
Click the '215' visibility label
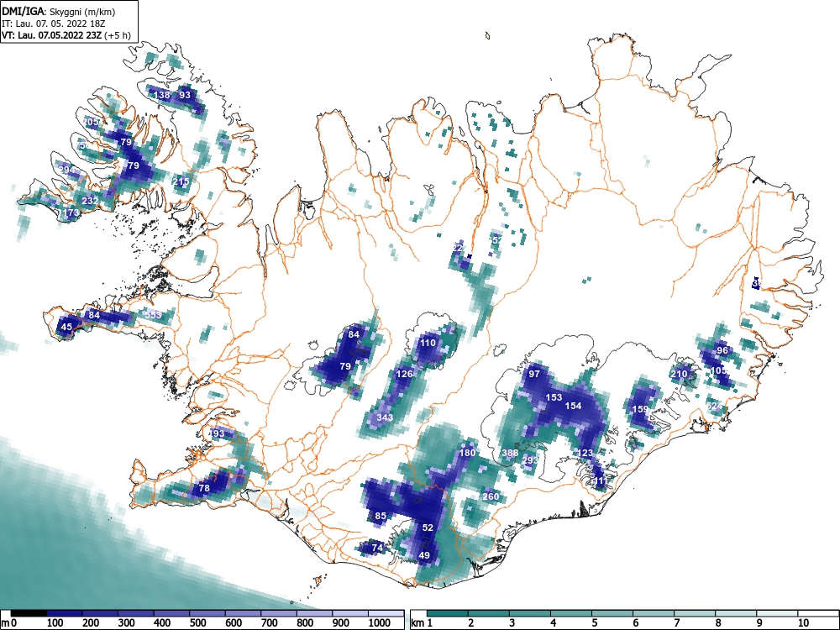(181, 181)
